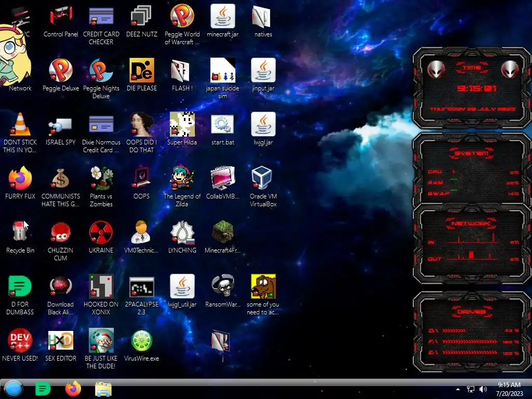Open the taskbar clock 9:15 AM
This screenshot has height=399, width=532.
click(x=509, y=389)
